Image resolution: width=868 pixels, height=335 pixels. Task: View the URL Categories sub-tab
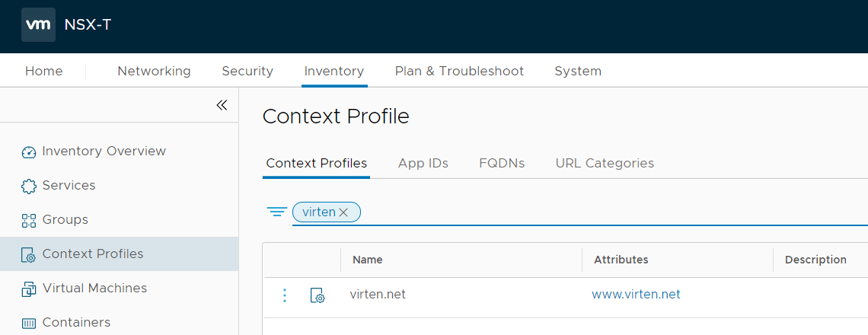[x=605, y=164]
